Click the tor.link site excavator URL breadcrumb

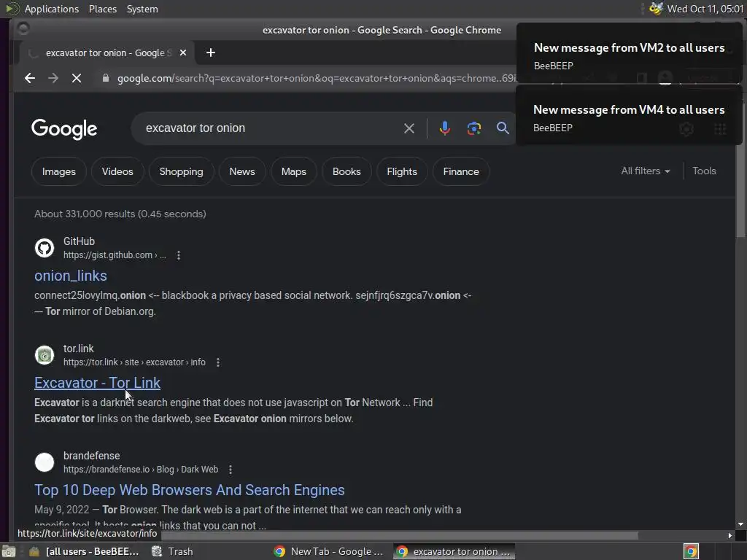[134, 362]
